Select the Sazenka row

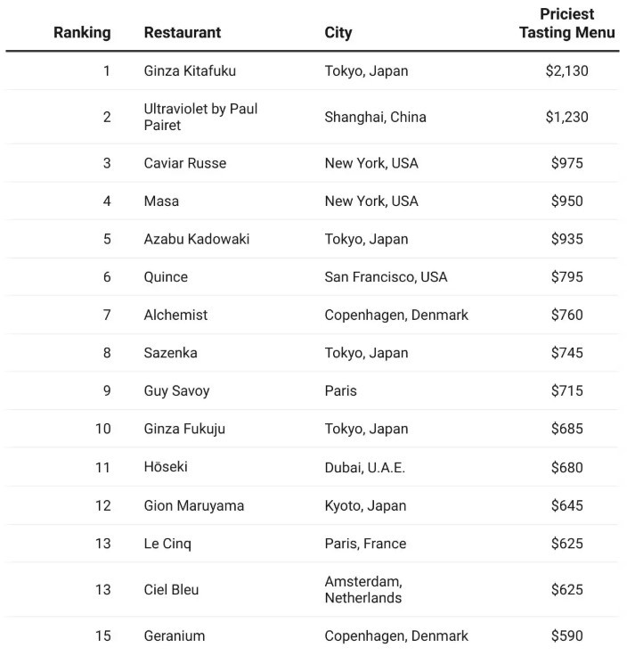point(313,353)
